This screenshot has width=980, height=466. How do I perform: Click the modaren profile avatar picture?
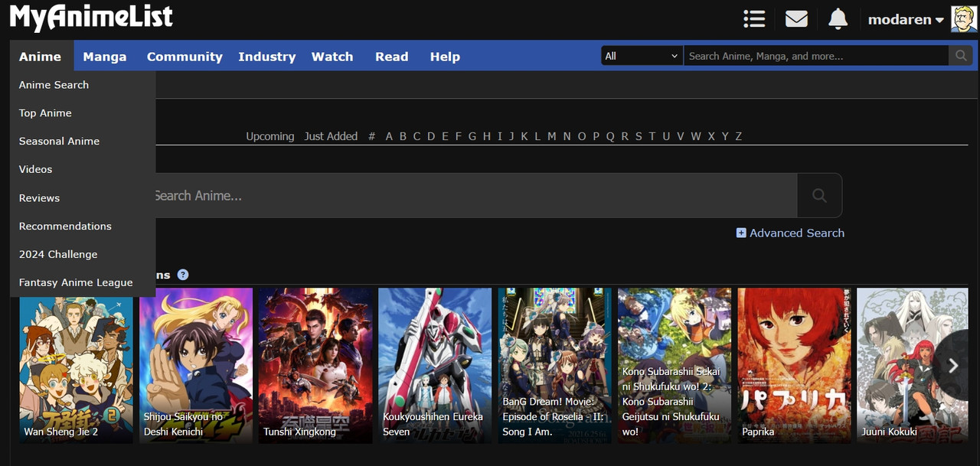(963, 19)
